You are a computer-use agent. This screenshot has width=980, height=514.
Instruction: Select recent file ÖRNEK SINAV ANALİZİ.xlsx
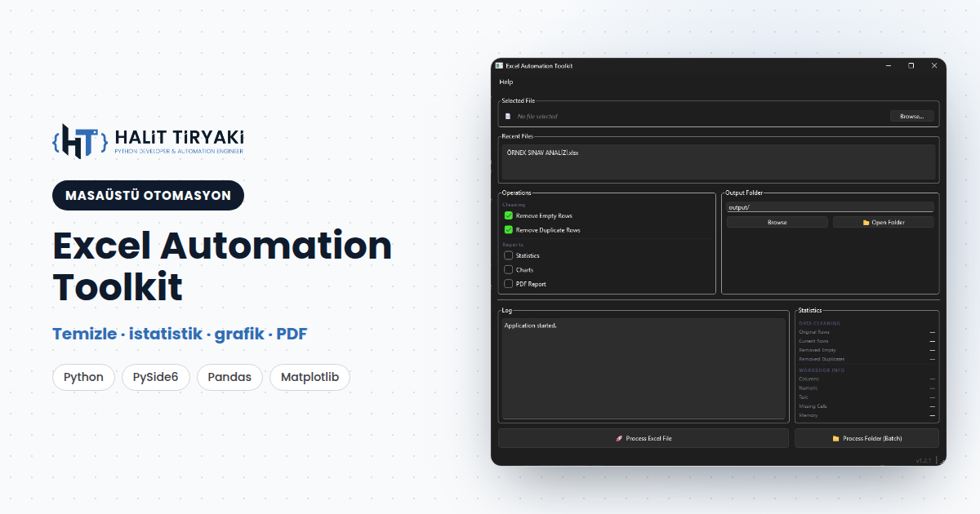[542, 153]
